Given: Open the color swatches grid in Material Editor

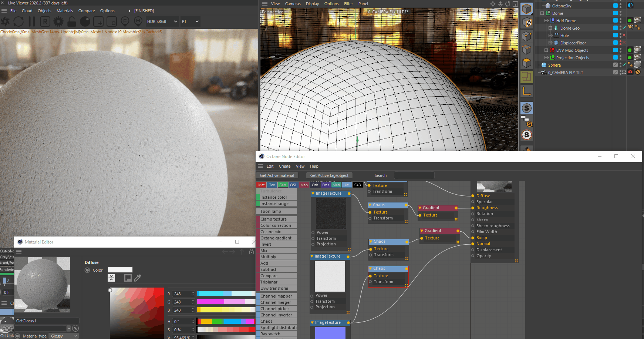Looking at the screenshot, I should [x=128, y=278].
